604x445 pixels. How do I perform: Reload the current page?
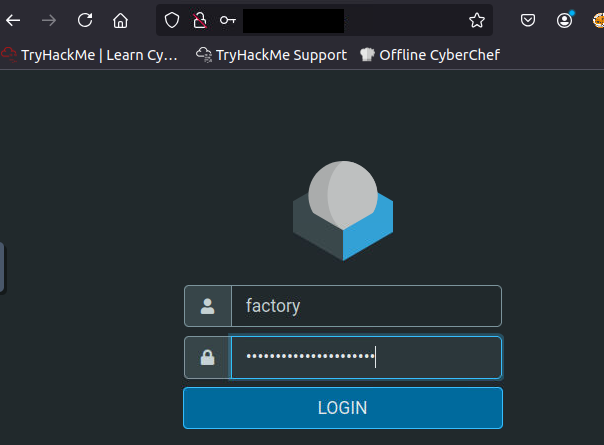(85, 20)
